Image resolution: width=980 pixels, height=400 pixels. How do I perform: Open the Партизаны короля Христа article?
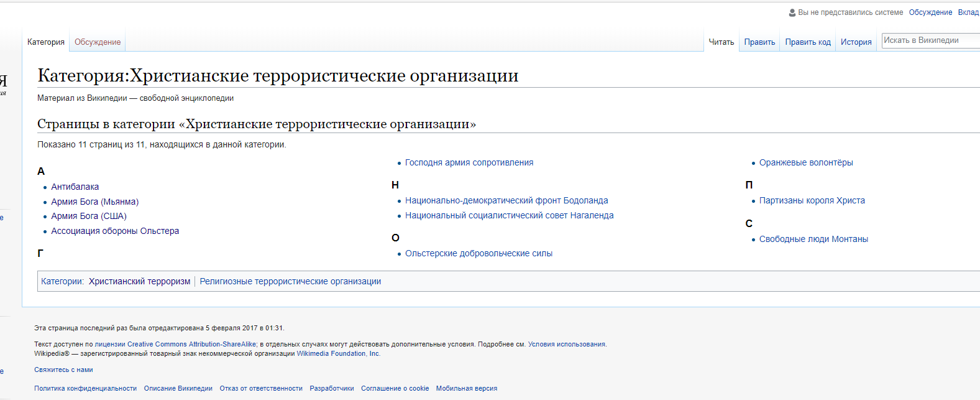click(812, 200)
